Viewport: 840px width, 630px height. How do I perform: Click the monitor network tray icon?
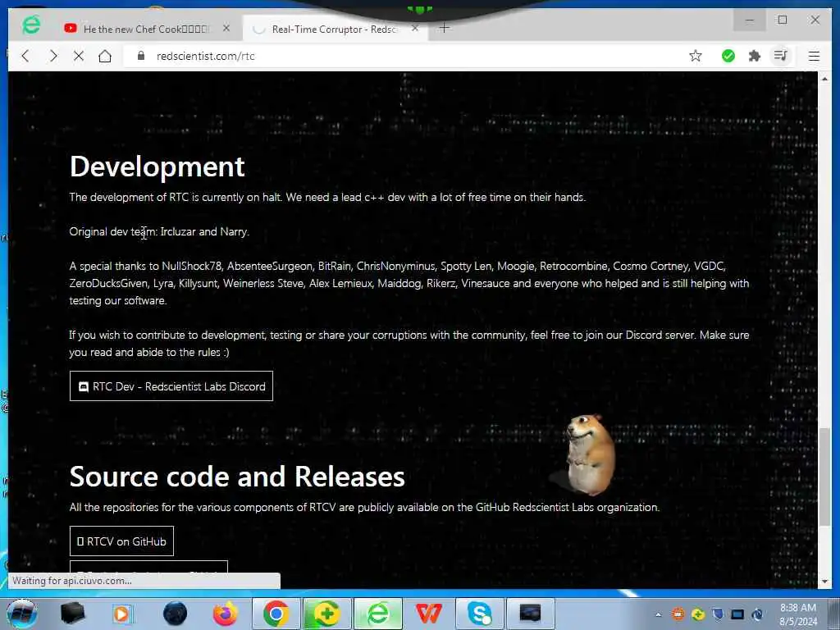(x=737, y=614)
